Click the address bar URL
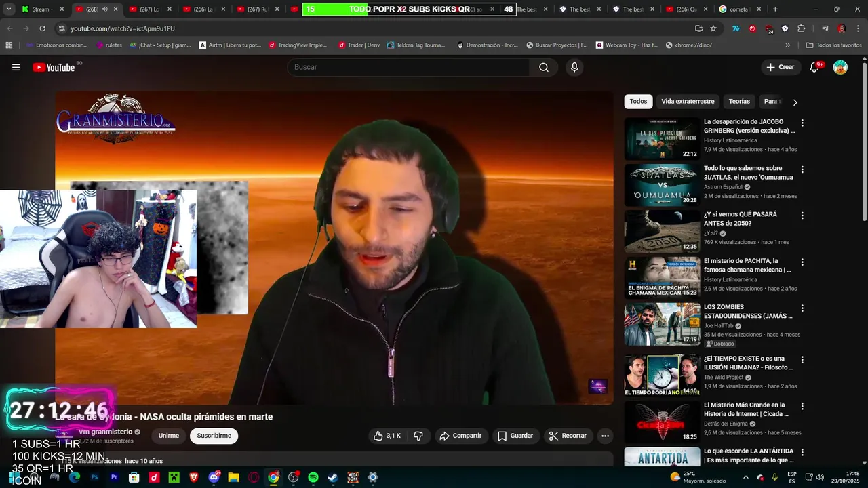The image size is (868, 488). 122,28
